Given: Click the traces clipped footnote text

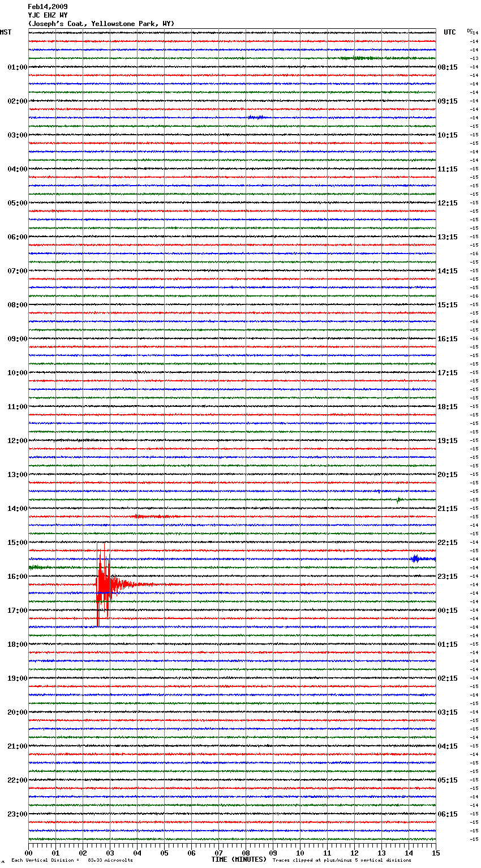Looking at the screenshot, I should click(x=342, y=860).
